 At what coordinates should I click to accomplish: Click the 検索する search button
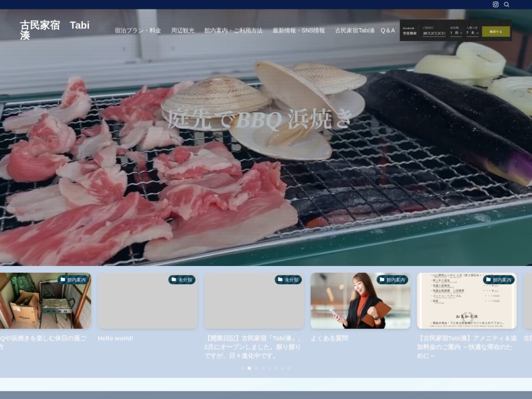click(496, 32)
